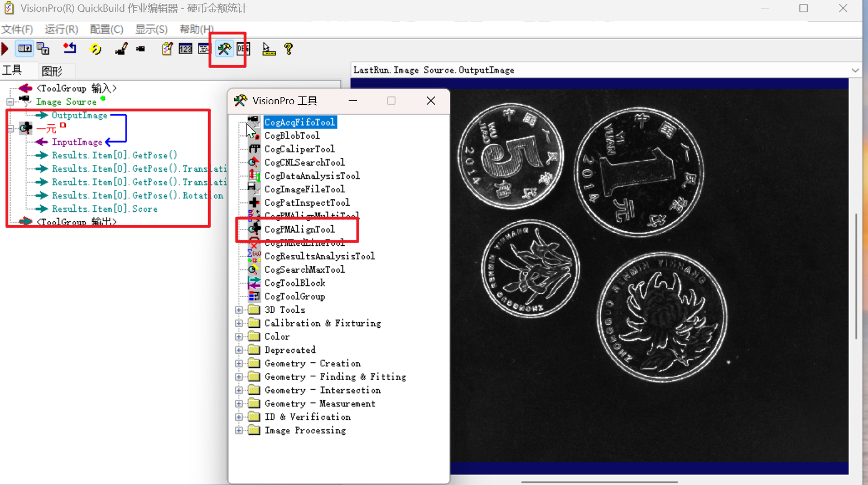
Task: Open the 配置(C) menu
Action: click(107, 29)
